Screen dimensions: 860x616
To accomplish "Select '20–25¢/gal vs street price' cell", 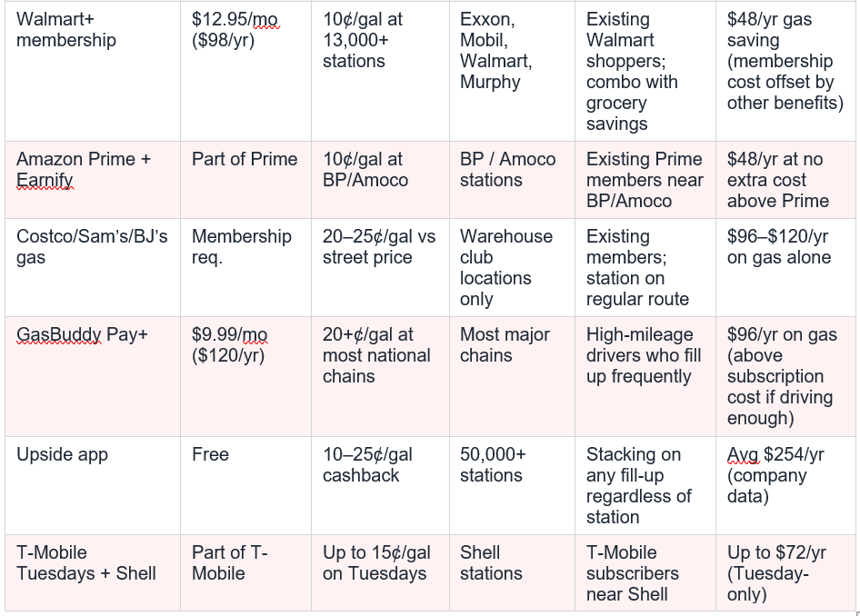I will pyautogui.click(x=380, y=267).
